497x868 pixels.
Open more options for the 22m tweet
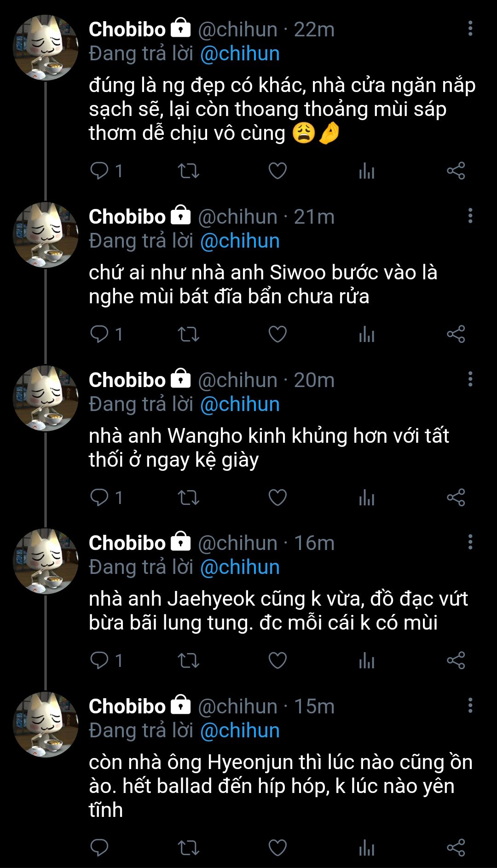click(x=470, y=29)
